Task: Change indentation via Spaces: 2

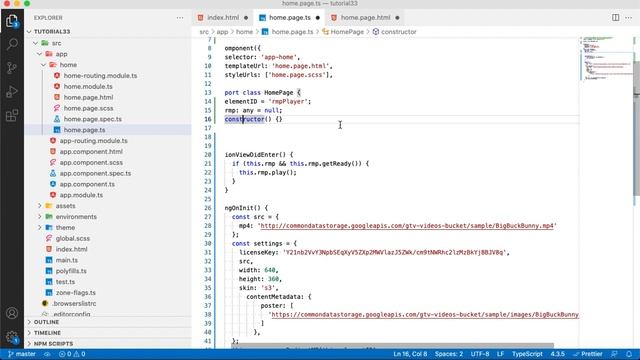Action: click(x=449, y=354)
